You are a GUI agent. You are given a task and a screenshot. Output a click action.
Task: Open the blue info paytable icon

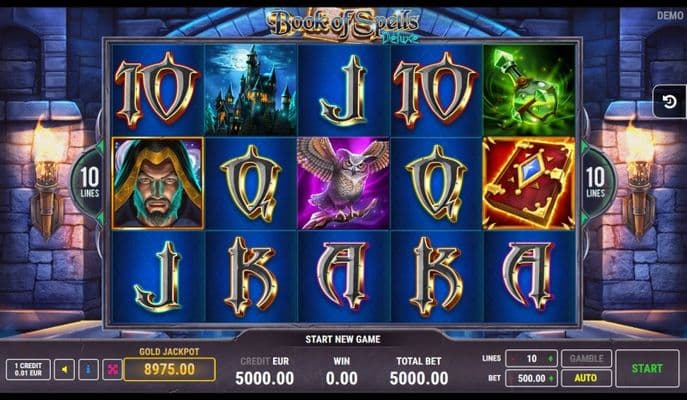(88, 369)
